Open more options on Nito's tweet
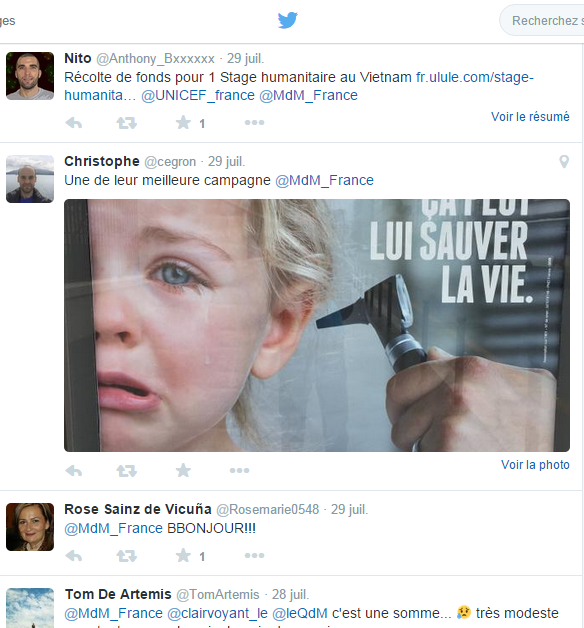 click(x=254, y=123)
